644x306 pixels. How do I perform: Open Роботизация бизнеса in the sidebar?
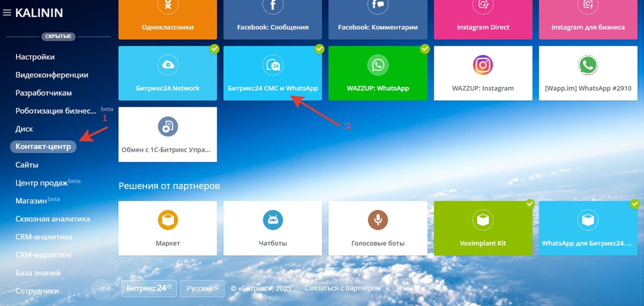56,111
